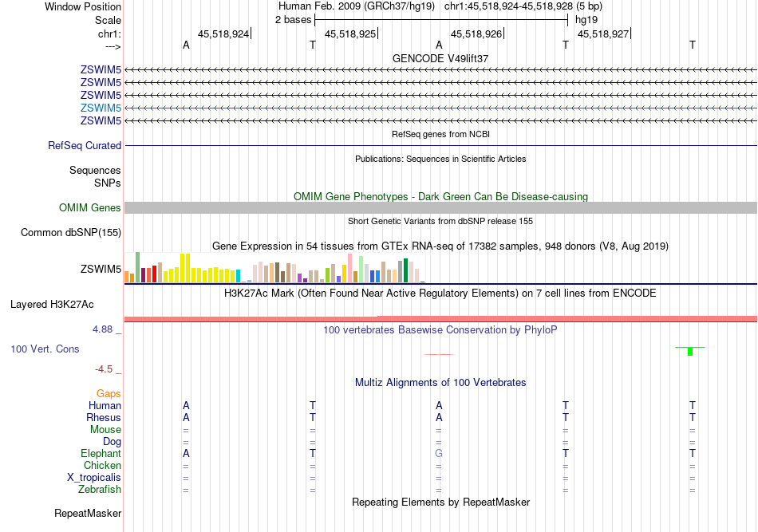Click the Common dbSNP(155) track label
This screenshot has height=532, width=758.
(x=70, y=232)
